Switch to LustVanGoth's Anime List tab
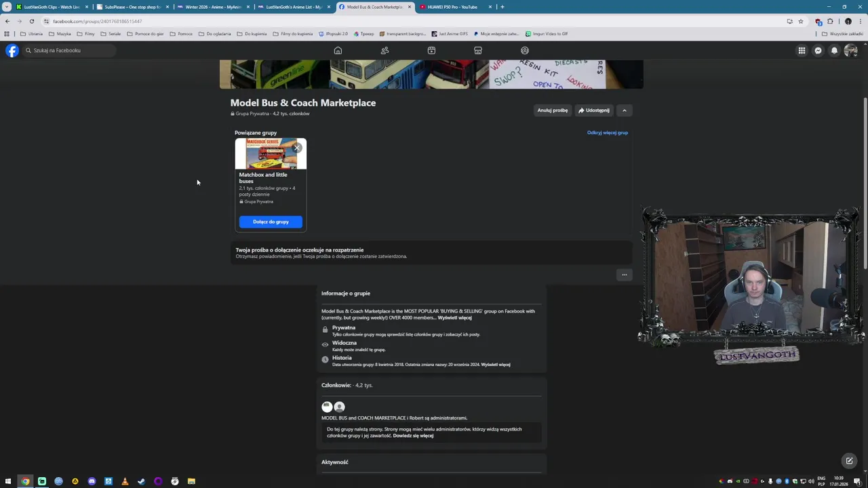This screenshot has width=868, height=488. [x=294, y=7]
